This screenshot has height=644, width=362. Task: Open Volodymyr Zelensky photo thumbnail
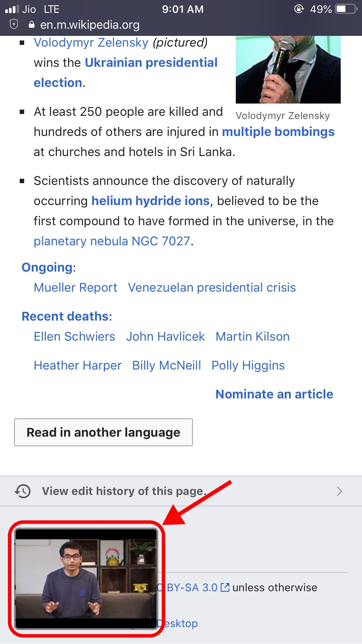point(288,69)
